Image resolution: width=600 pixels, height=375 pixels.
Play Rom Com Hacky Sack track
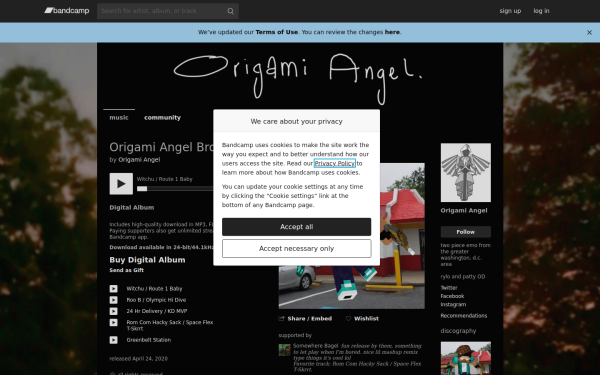click(x=114, y=322)
